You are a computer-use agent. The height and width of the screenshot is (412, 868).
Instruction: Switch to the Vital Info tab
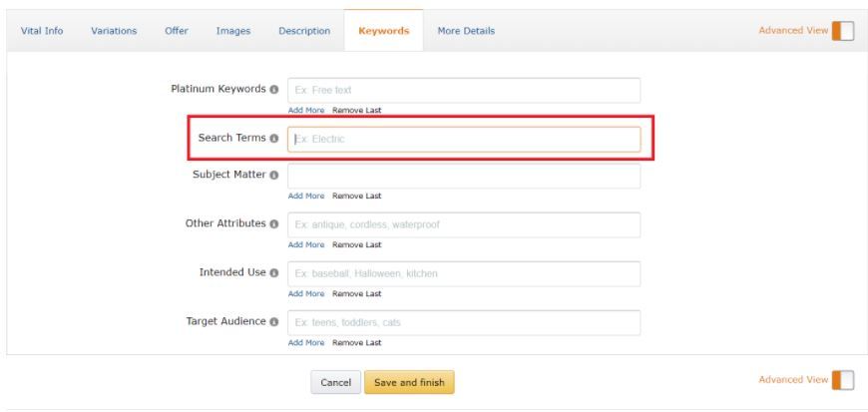pos(42,31)
